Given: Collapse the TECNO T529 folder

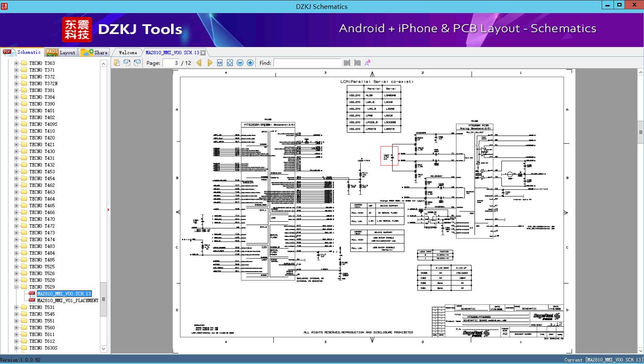Looking at the screenshot, I should (x=16, y=287).
